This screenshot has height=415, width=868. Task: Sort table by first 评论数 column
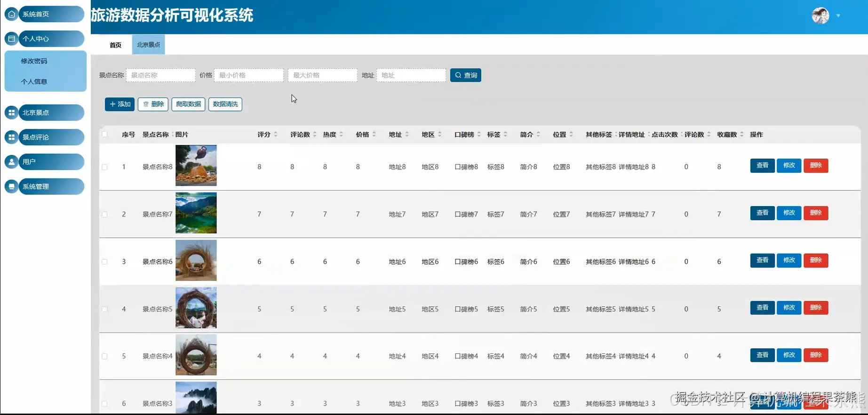(x=315, y=135)
